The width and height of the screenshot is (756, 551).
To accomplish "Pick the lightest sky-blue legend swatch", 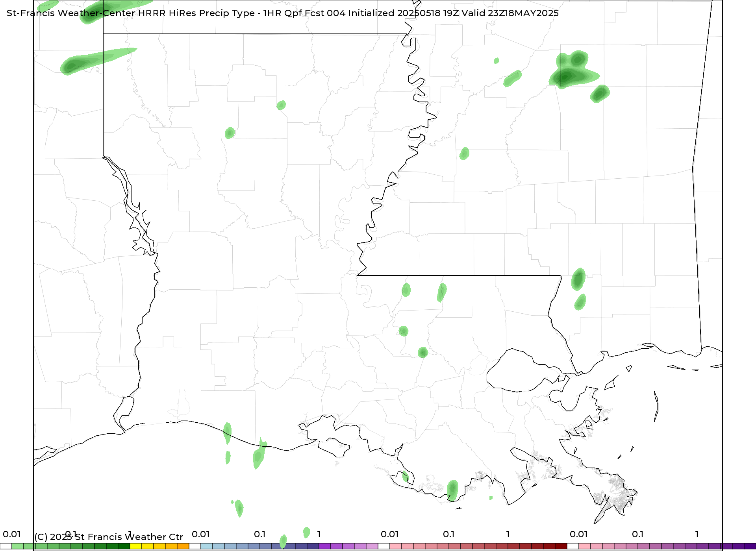I will coord(207,546).
